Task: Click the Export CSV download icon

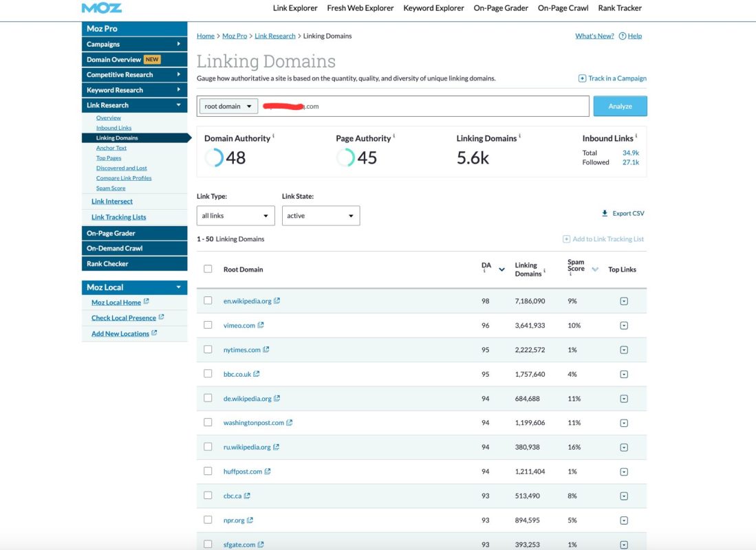Action: click(605, 213)
